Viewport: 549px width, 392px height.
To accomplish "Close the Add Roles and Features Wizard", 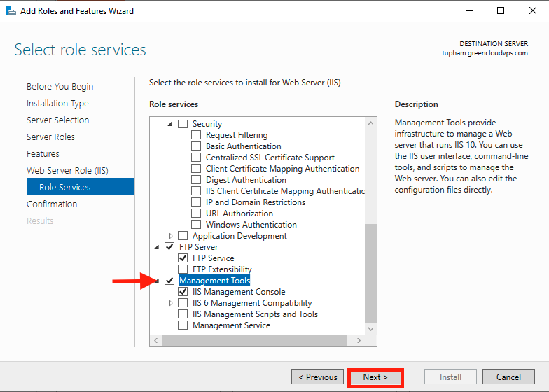I will pos(532,11).
